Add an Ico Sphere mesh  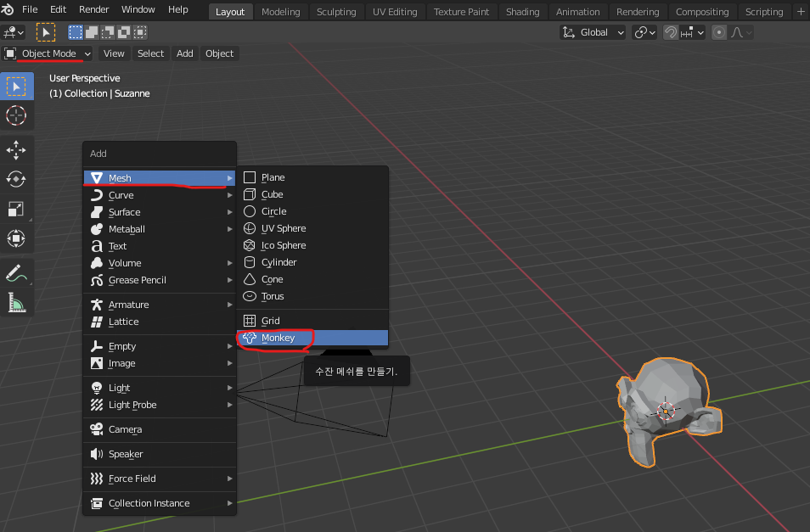(312, 245)
